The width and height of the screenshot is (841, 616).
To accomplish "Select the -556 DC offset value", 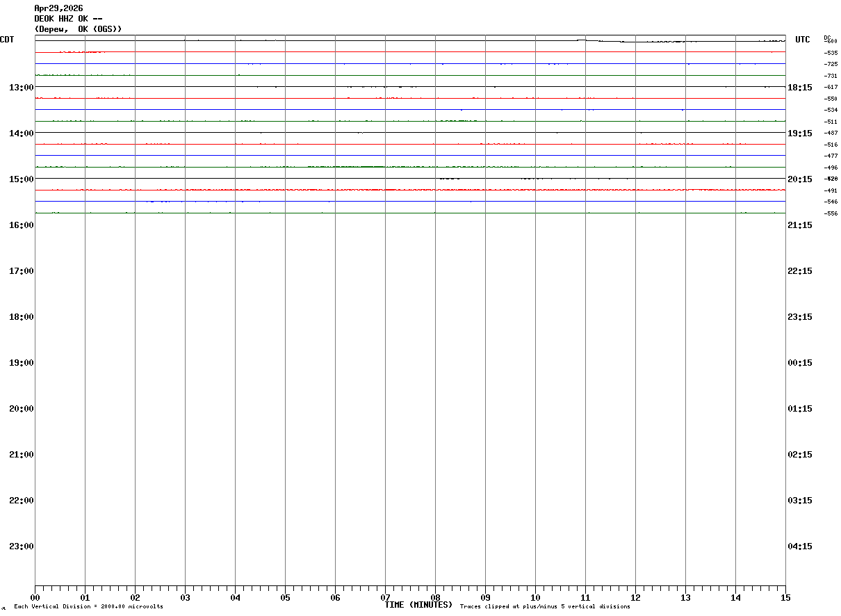I will [x=831, y=213].
